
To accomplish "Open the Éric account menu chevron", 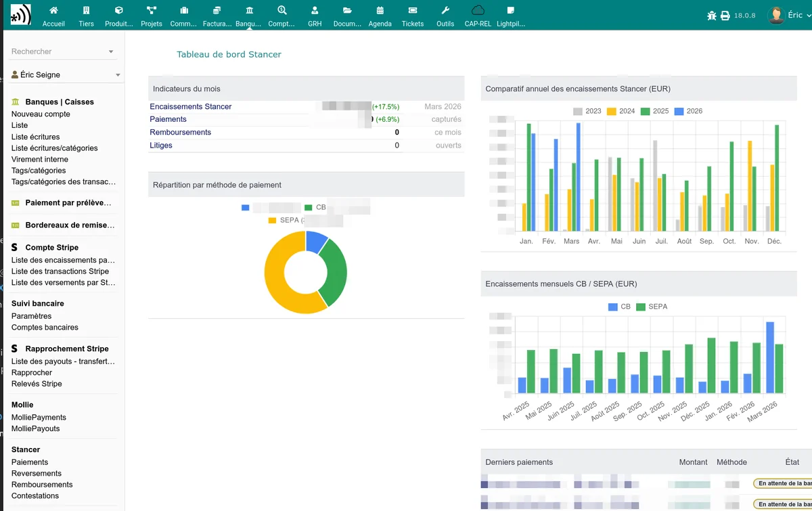I will pyautogui.click(x=810, y=15).
